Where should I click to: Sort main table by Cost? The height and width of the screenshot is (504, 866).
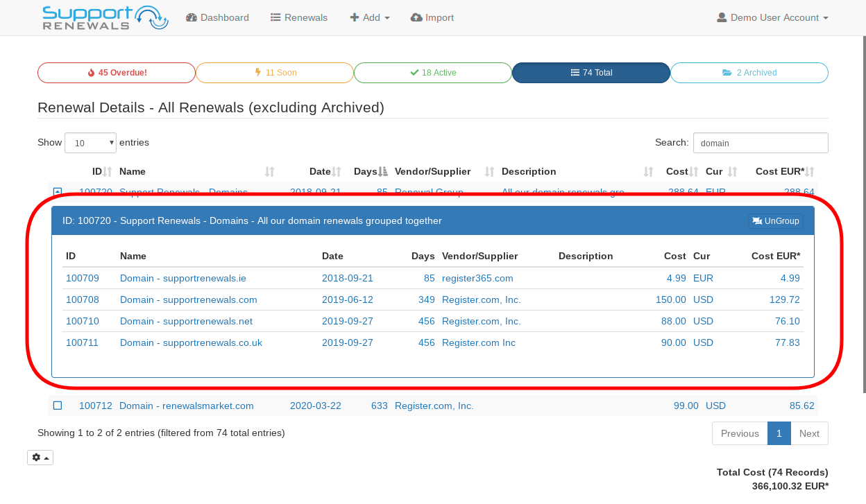[x=682, y=171]
